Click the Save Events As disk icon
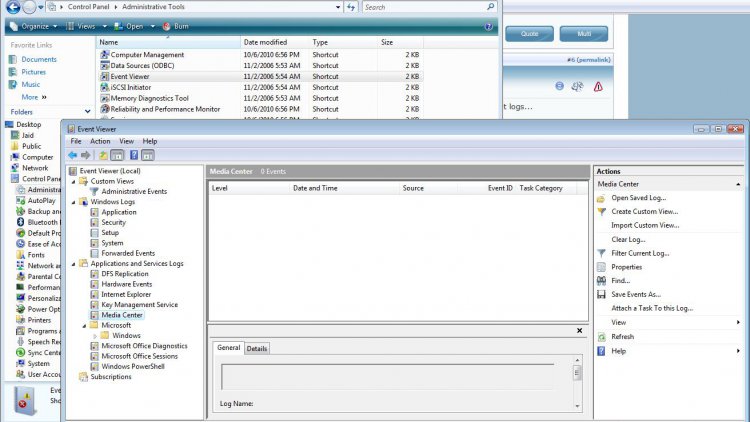 [x=601, y=295]
